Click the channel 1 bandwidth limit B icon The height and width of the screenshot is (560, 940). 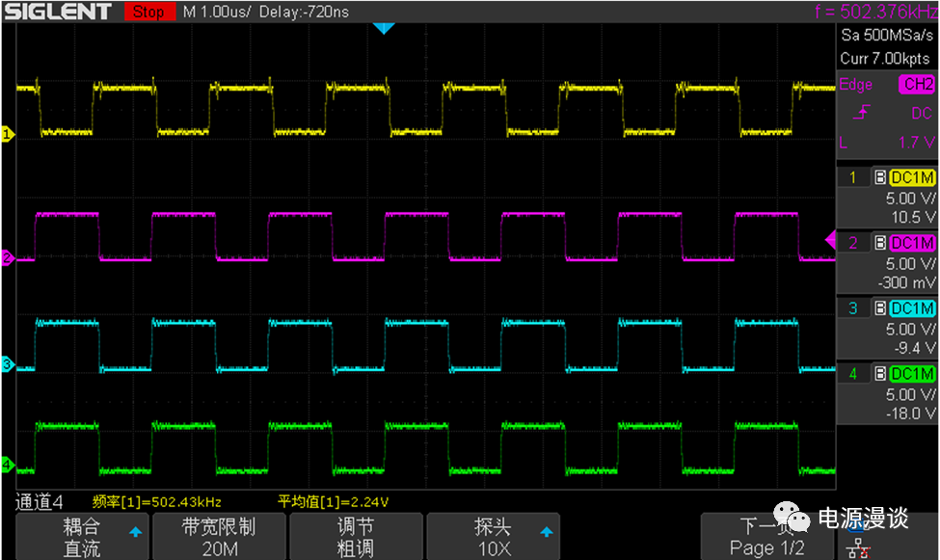[x=879, y=177]
